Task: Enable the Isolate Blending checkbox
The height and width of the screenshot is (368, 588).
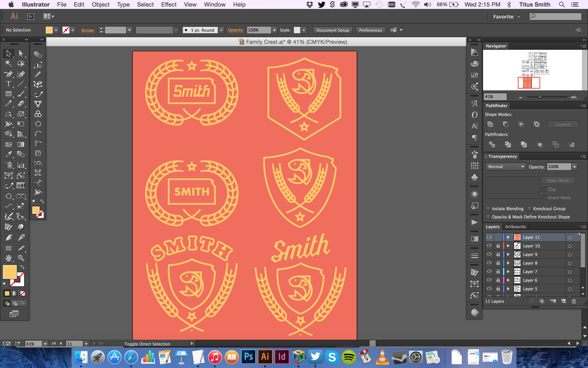Action: (x=488, y=209)
